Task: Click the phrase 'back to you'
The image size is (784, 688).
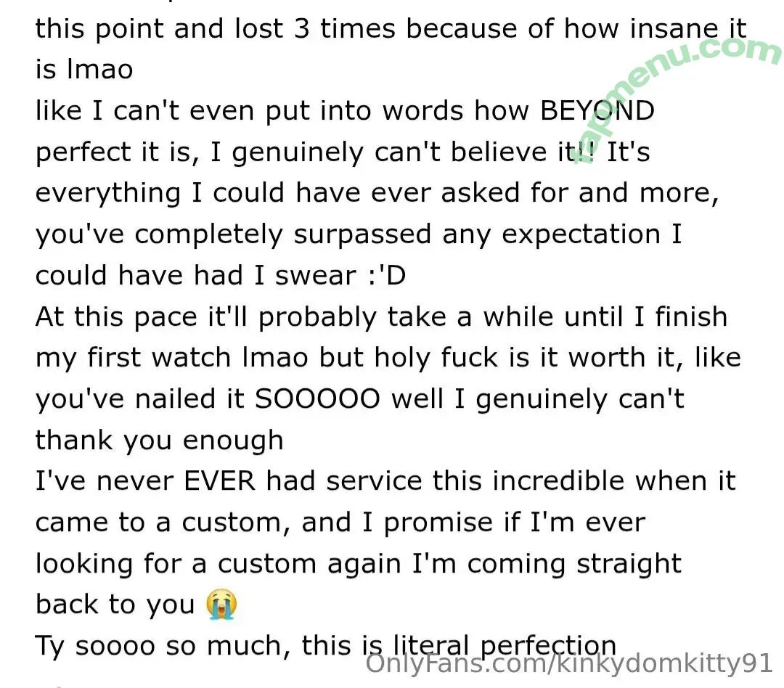Action: point(115,605)
